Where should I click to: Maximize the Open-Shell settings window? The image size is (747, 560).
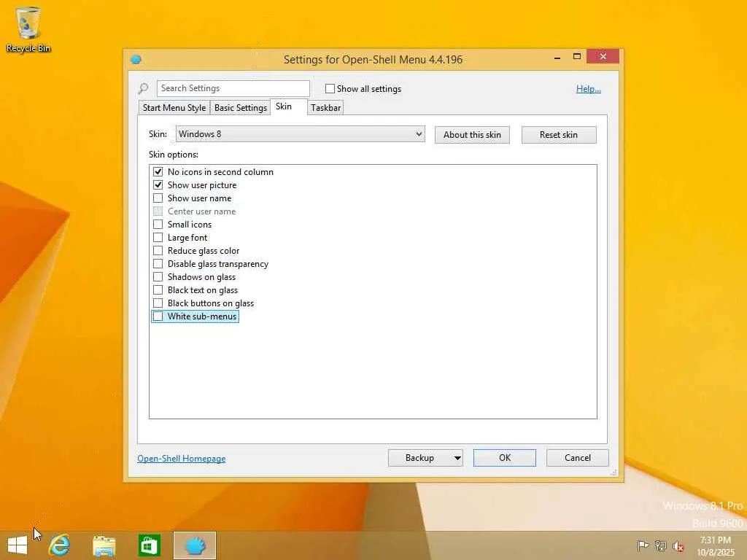576,57
